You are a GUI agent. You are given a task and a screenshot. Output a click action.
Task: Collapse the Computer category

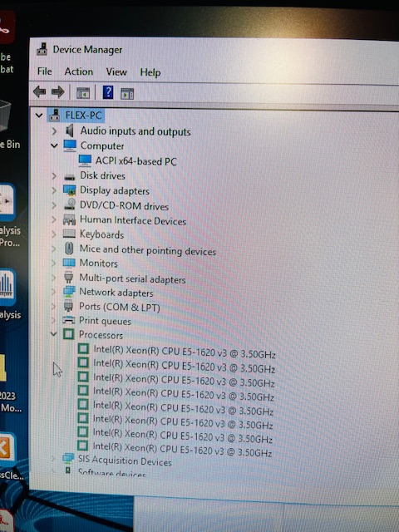(54, 145)
